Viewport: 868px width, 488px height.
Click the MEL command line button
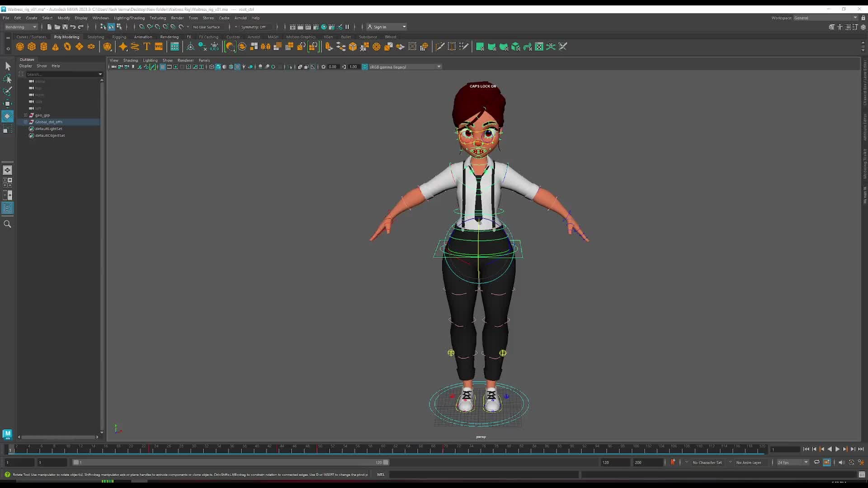[x=381, y=474]
